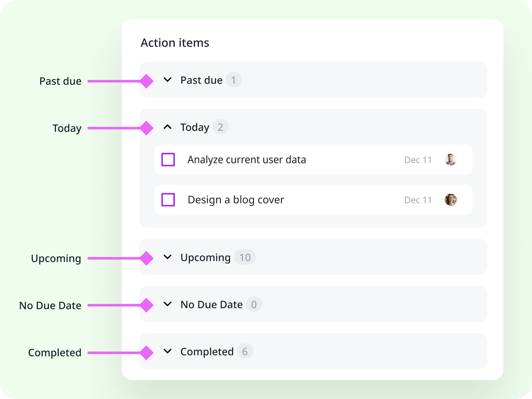Open the No Due Date group

[168, 304]
